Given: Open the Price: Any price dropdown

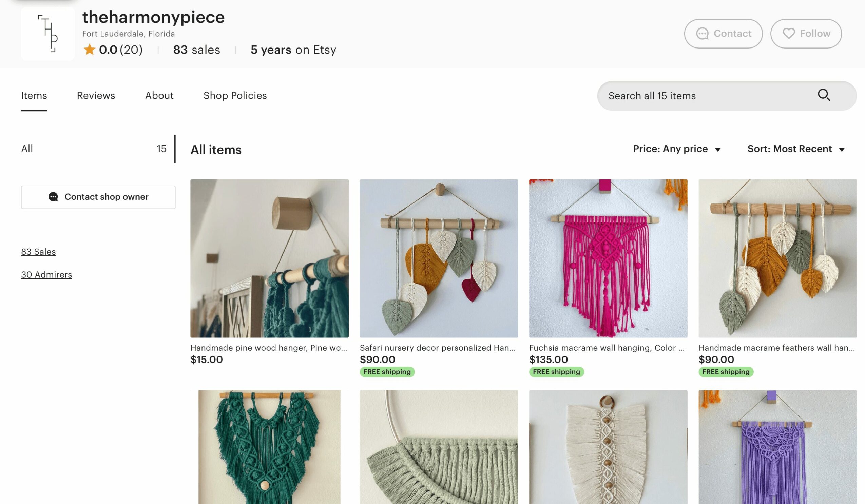Looking at the screenshot, I should coord(676,149).
